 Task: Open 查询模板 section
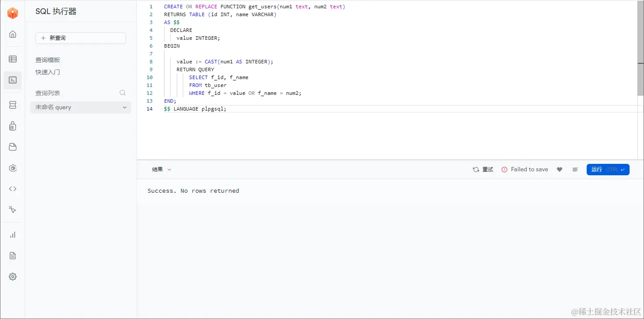tap(48, 60)
